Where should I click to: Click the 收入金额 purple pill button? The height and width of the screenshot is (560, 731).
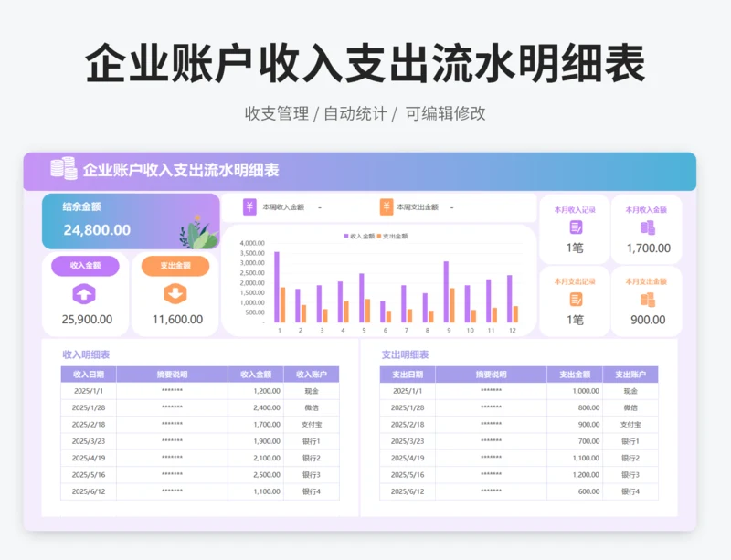click(x=85, y=266)
